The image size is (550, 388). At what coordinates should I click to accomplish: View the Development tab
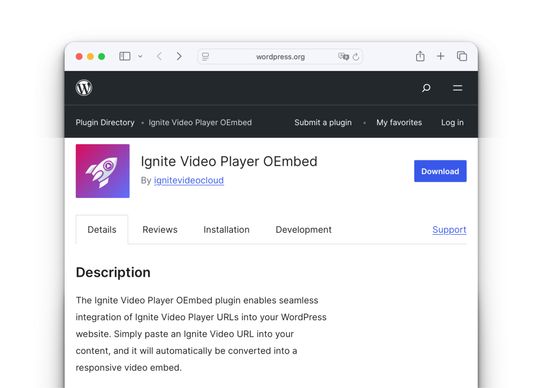click(303, 230)
